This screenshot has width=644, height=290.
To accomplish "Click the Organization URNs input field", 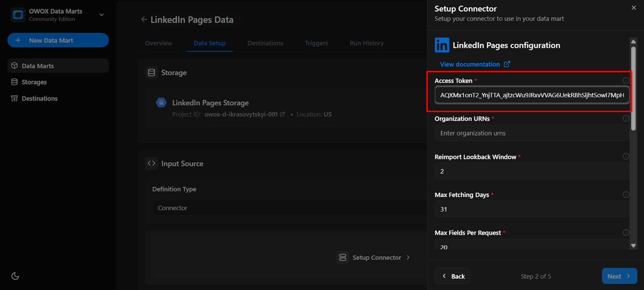I will (x=532, y=133).
